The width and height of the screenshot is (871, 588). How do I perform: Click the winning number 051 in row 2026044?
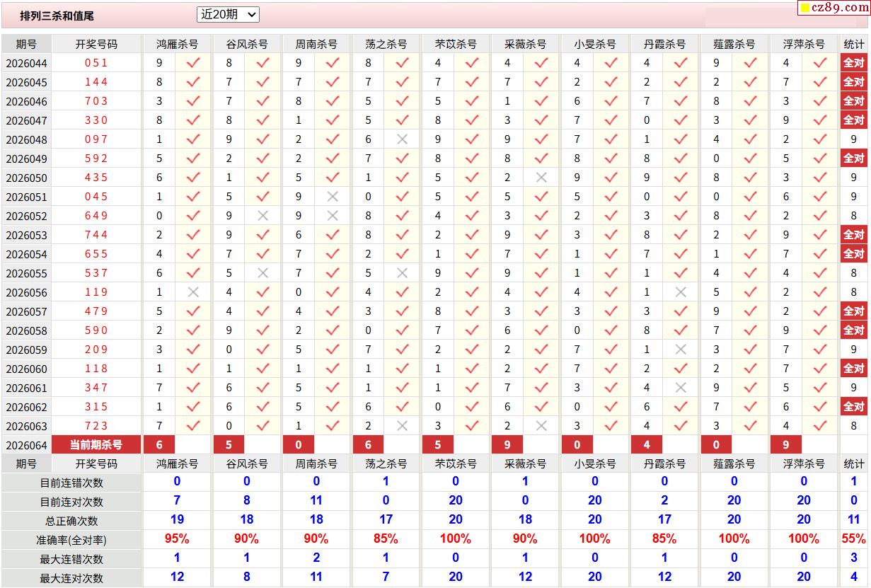[x=96, y=62]
